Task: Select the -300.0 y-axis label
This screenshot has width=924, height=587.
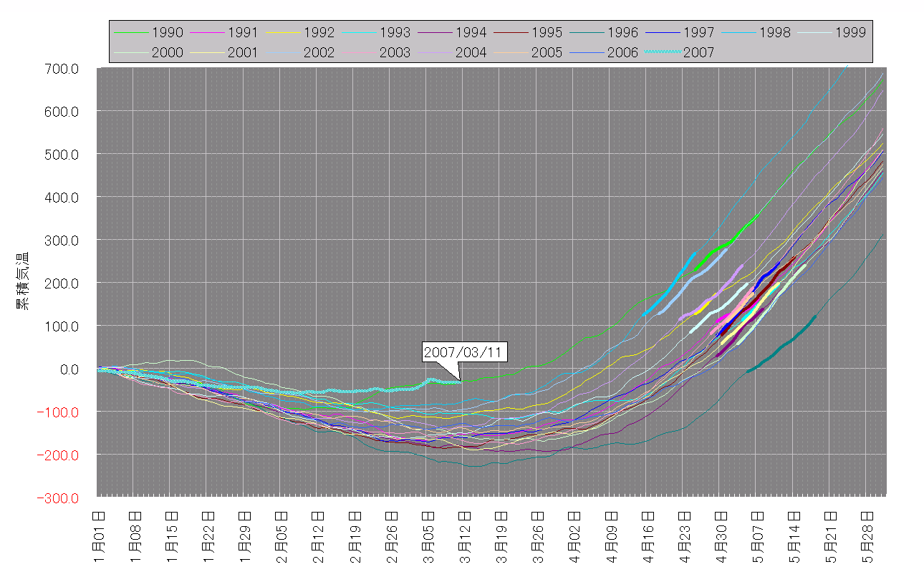Action: [x=60, y=498]
